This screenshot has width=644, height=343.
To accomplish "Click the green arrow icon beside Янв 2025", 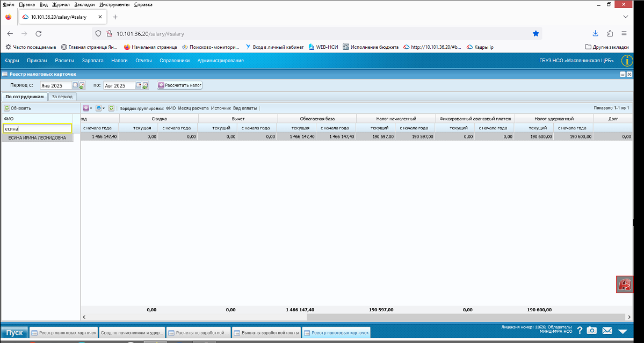I will [x=82, y=86].
